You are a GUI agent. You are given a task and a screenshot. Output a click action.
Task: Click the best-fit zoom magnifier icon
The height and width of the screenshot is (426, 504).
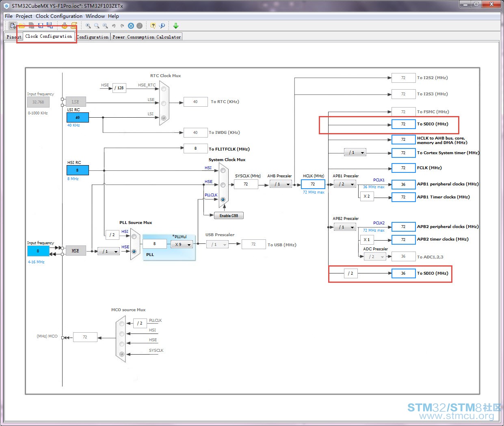pos(97,26)
